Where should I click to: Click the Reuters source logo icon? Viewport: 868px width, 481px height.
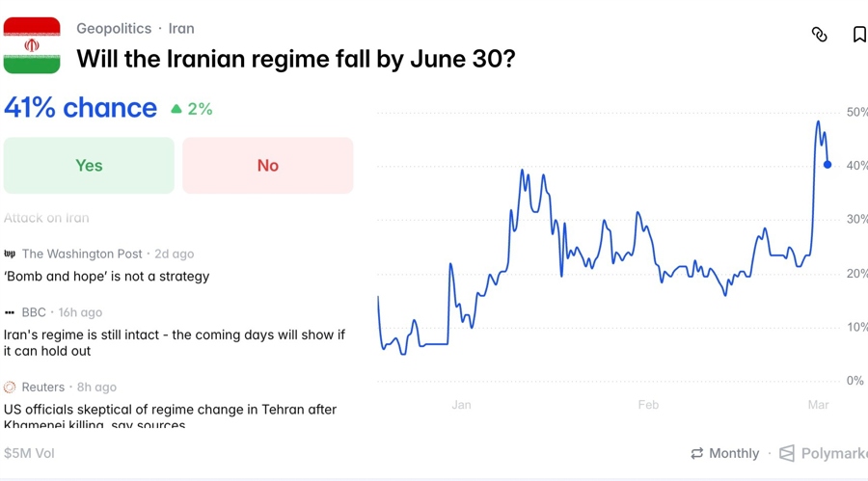tap(10, 387)
